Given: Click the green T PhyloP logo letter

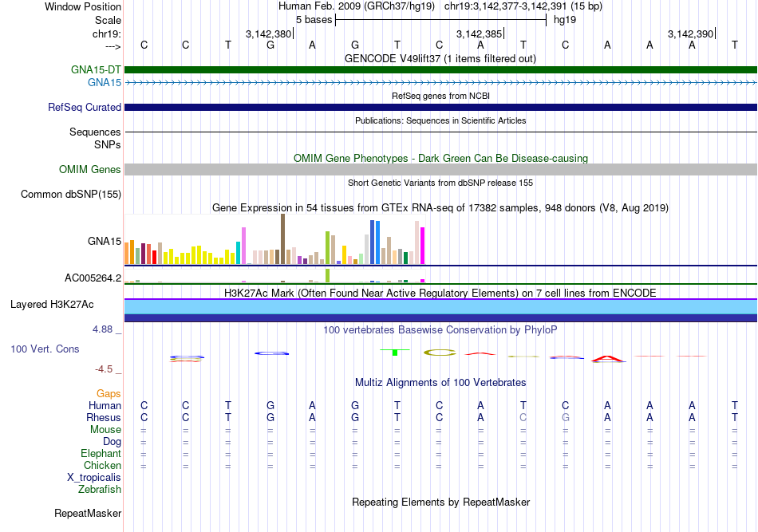Looking at the screenshot, I should tap(395, 353).
